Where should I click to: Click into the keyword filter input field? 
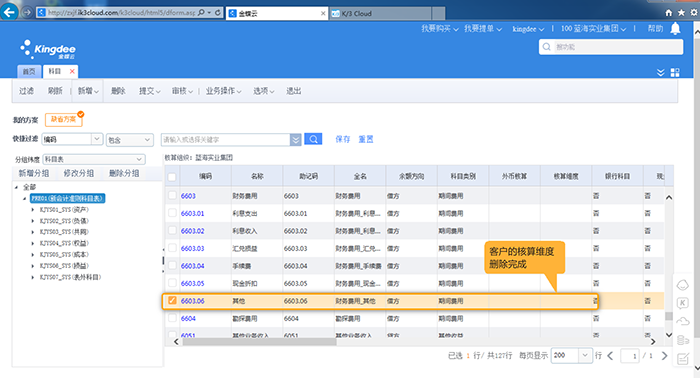tap(225, 140)
